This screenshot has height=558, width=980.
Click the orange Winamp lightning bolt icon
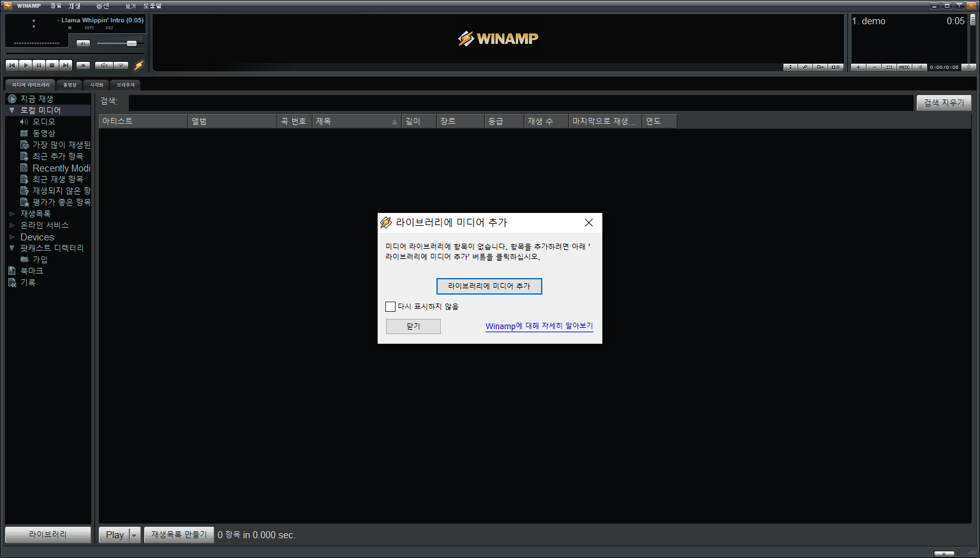[138, 65]
